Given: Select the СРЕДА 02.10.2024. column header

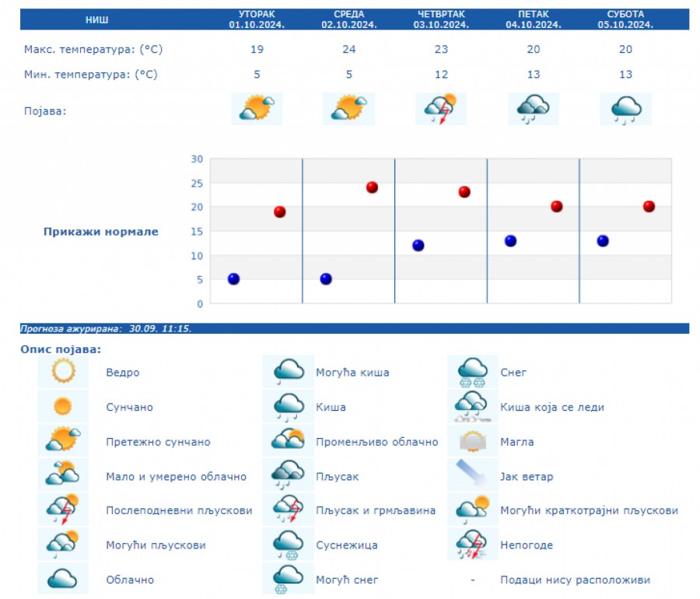Looking at the screenshot, I should [x=348, y=19].
